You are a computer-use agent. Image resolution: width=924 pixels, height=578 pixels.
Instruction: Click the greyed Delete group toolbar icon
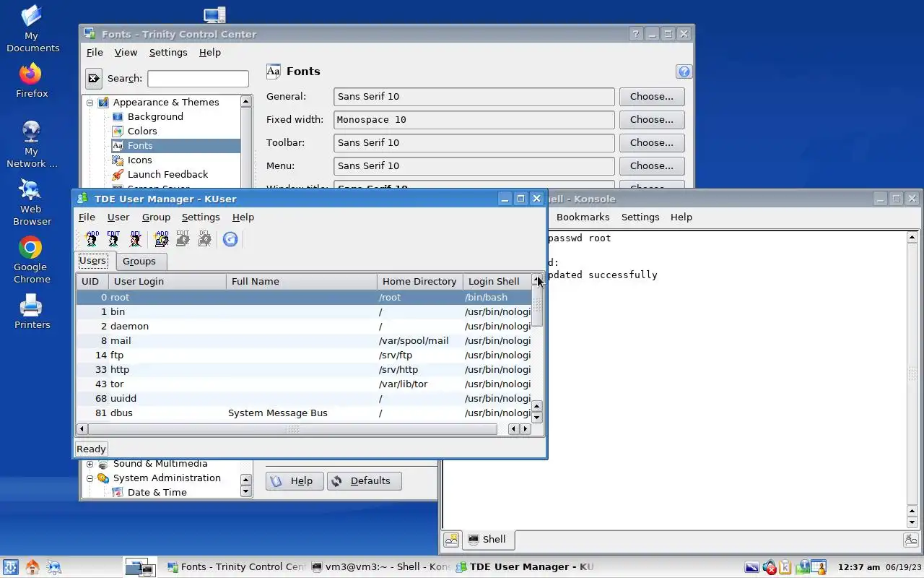pos(205,239)
